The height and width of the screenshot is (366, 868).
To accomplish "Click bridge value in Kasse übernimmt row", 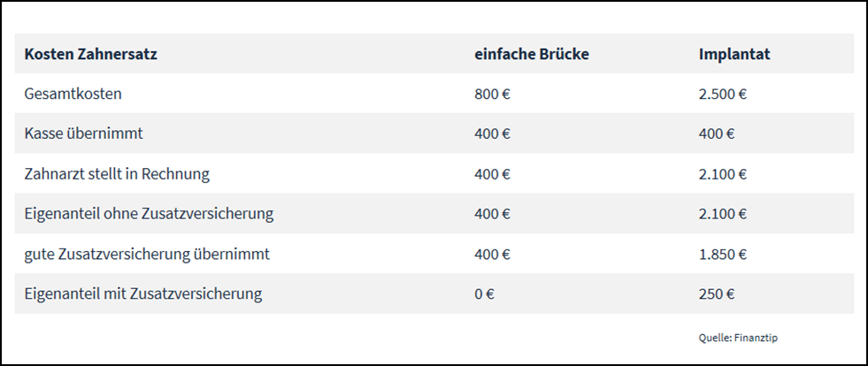I will point(492,133).
